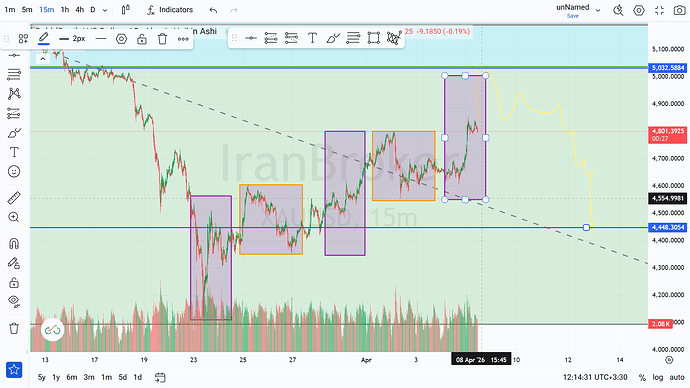Select the cross line tool in favorites bar
690x388 pixels.
click(x=251, y=38)
